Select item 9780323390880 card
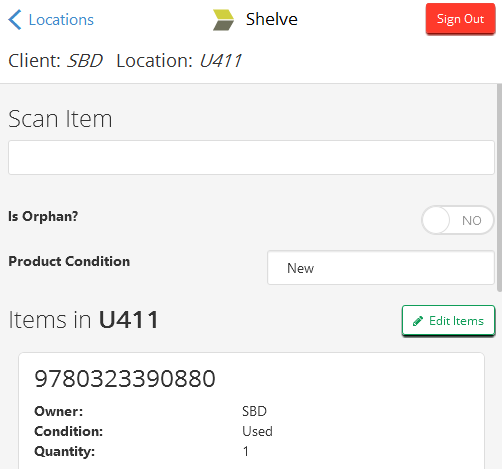 [251, 411]
